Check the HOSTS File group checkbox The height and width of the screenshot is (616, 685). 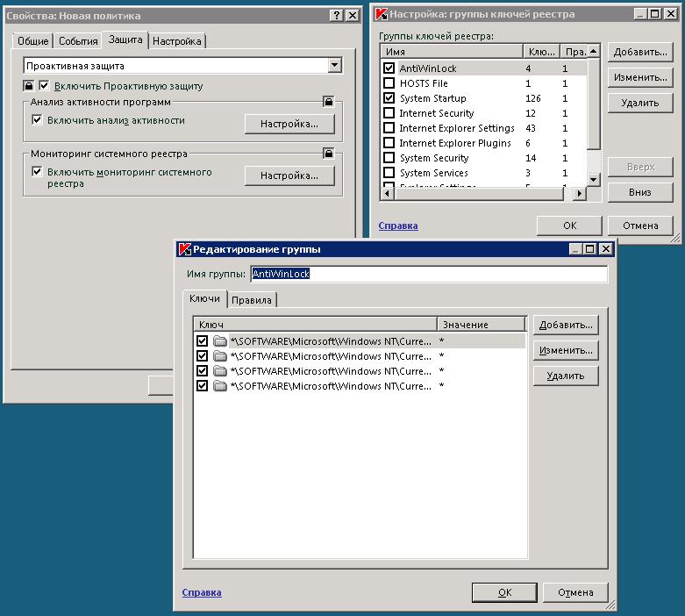pos(389,83)
